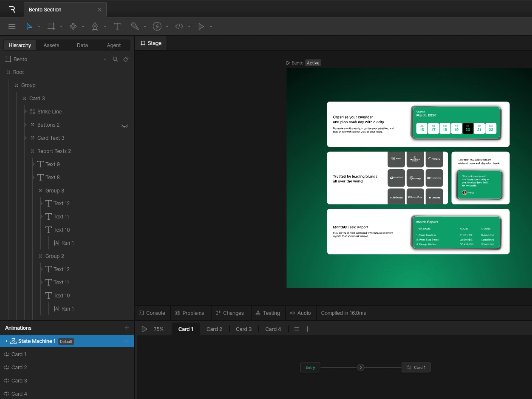Select the Text tool
The width and height of the screenshot is (532, 399).
(x=117, y=26)
